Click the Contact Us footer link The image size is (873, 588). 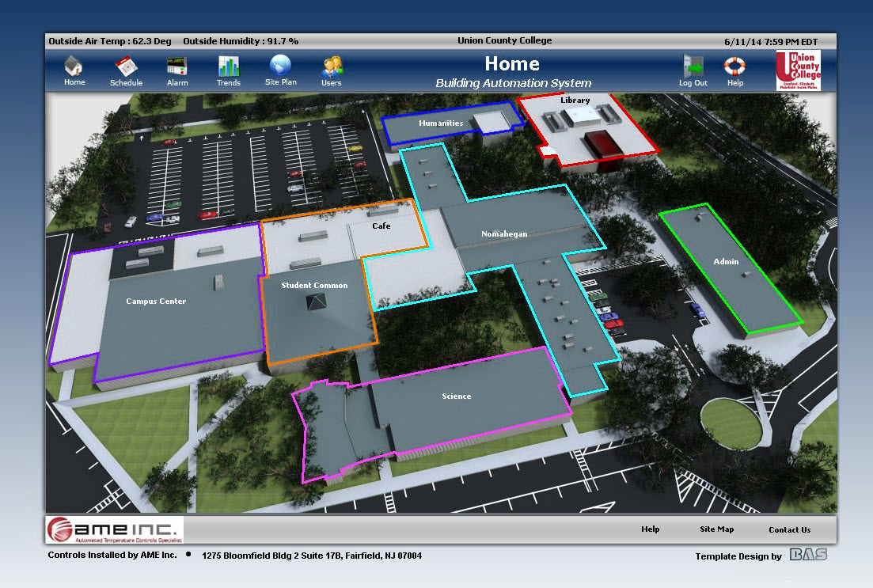pos(789,530)
